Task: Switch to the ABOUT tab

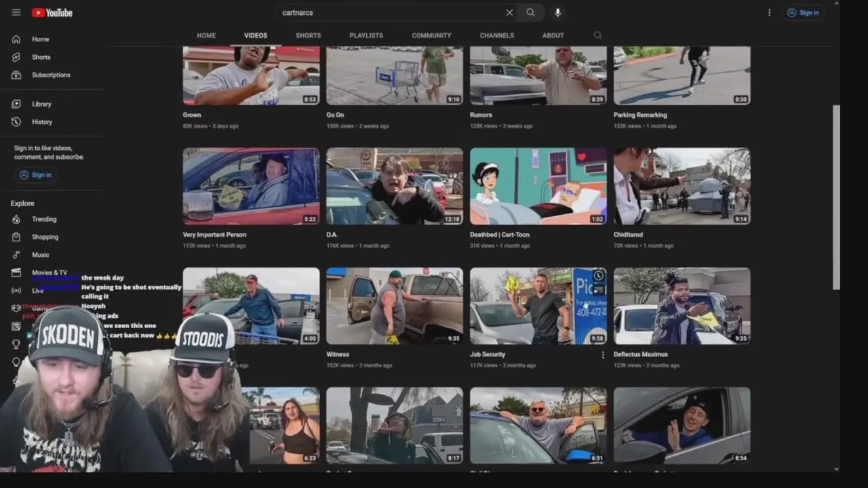Action: (553, 35)
